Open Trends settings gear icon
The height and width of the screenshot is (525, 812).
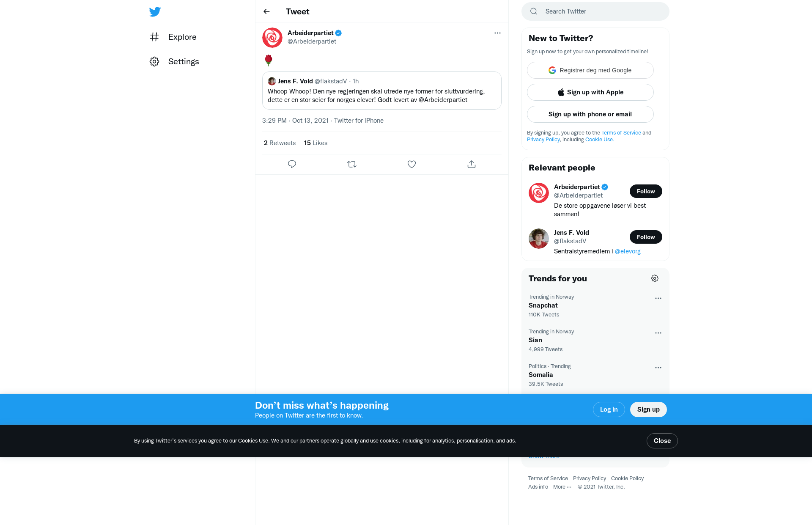pyautogui.click(x=655, y=278)
